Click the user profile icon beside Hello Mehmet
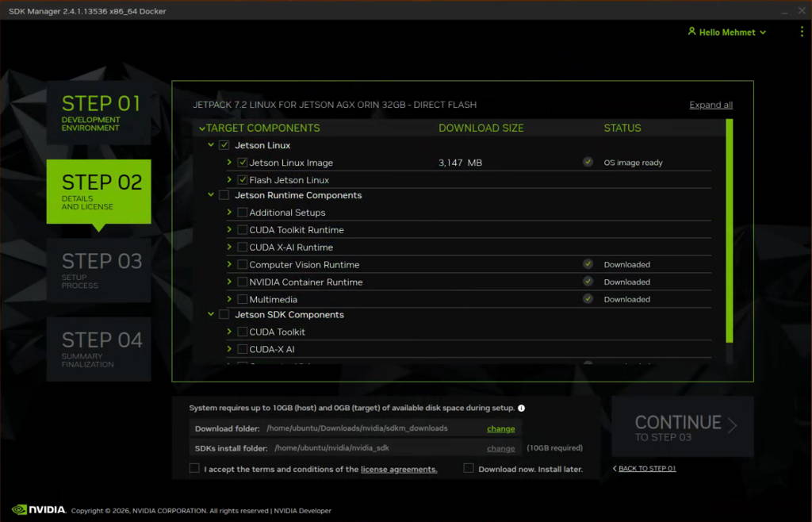The height and width of the screenshot is (522, 812). (691, 32)
